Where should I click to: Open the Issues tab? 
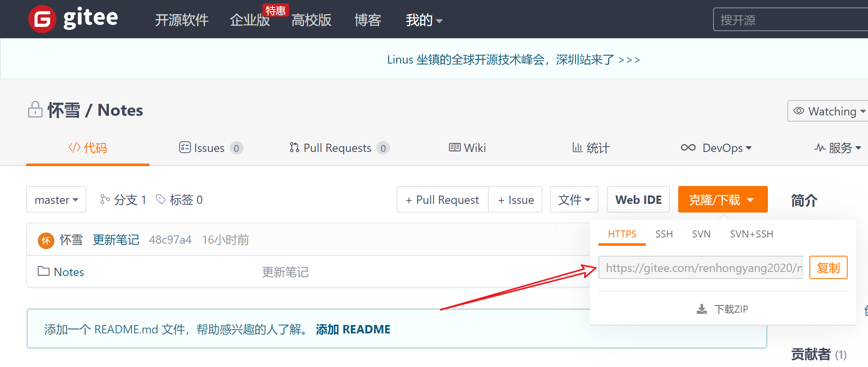tap(211, 148)
